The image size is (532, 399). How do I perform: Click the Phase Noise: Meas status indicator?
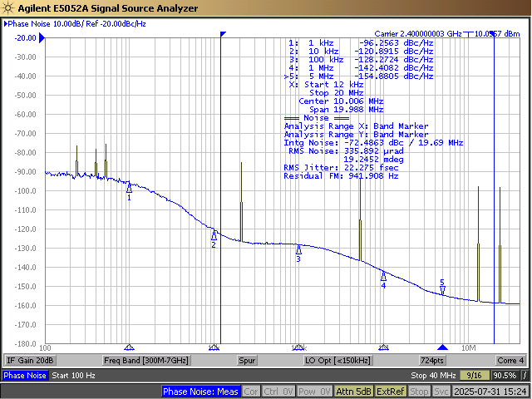[x=200, y=392]
